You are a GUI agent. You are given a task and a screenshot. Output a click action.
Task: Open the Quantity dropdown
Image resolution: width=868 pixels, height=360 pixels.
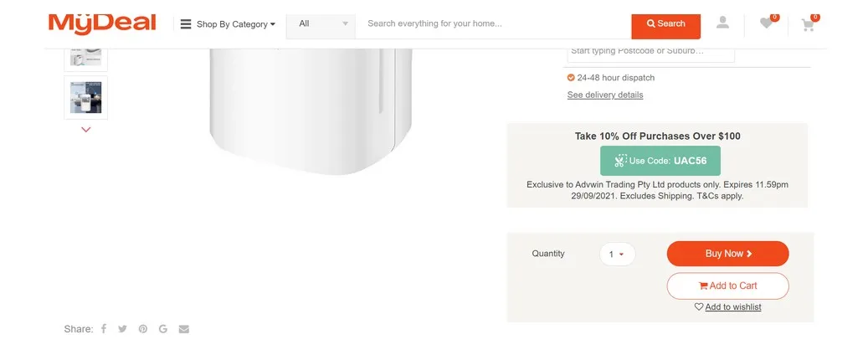(x=617, y=254)
